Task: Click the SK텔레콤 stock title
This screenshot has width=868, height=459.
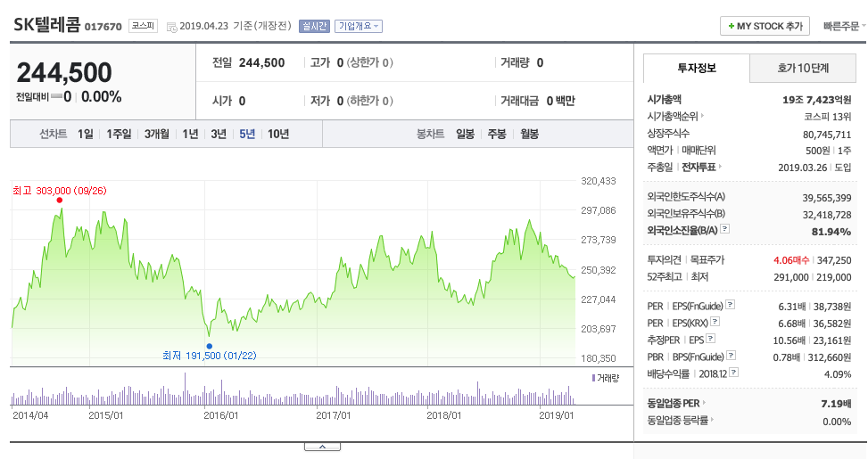Action: click(x=46, y=25)
